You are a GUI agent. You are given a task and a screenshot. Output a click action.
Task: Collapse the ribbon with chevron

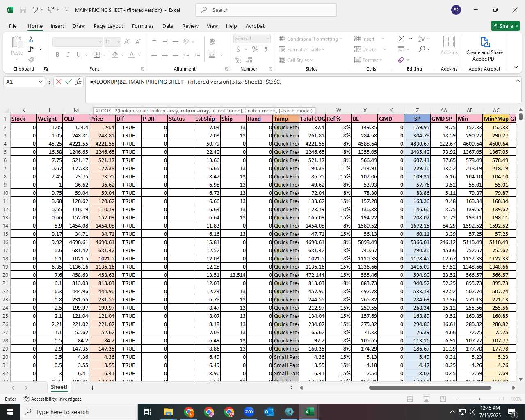click(516, 68)
